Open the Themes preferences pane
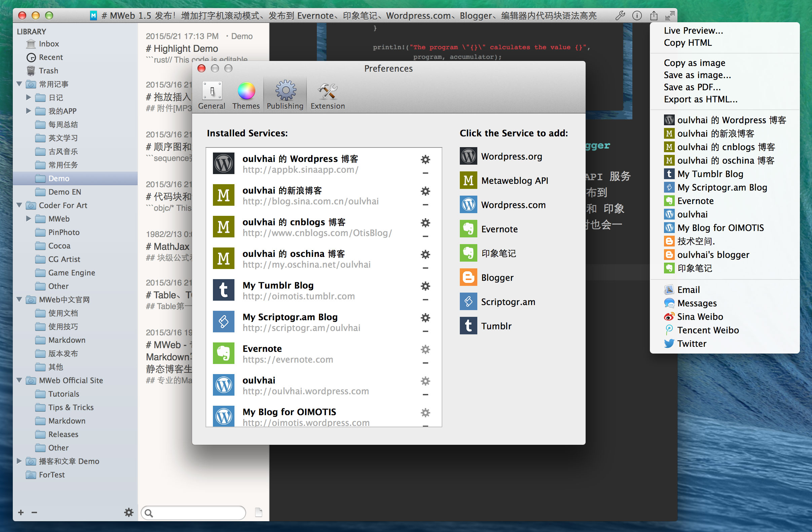The width and height of the screenshot is (812, 532). tap(246, 94)
